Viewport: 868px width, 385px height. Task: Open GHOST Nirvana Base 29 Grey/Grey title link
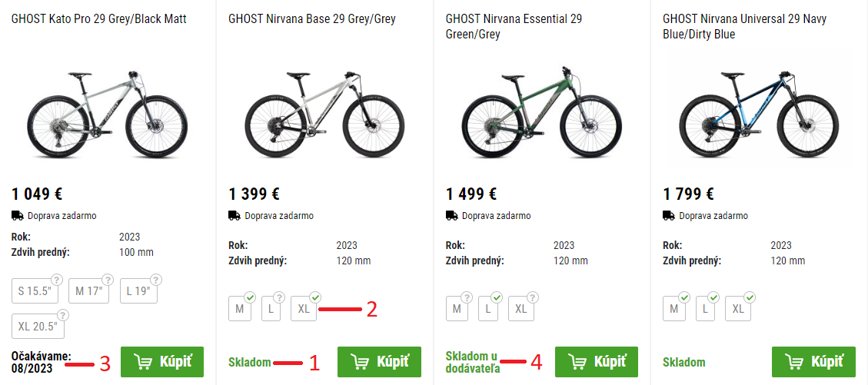coord(311,18)
